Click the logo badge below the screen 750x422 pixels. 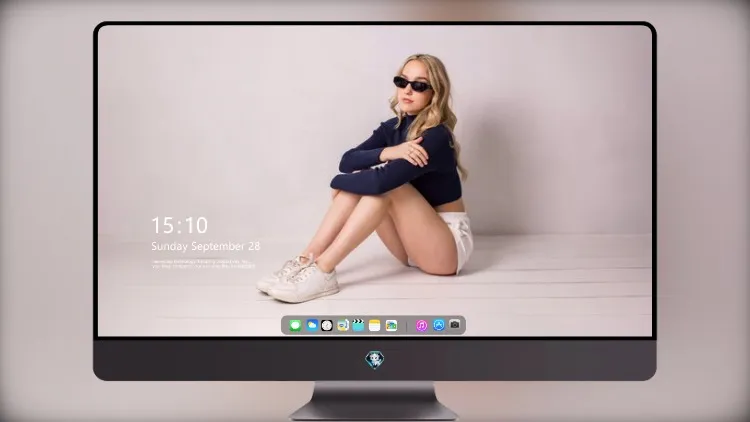(x=375, y=360)
